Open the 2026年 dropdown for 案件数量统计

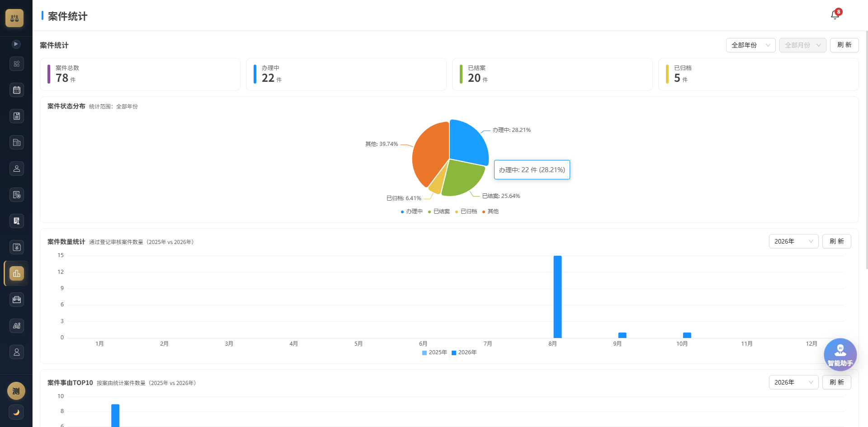[793, 241]
